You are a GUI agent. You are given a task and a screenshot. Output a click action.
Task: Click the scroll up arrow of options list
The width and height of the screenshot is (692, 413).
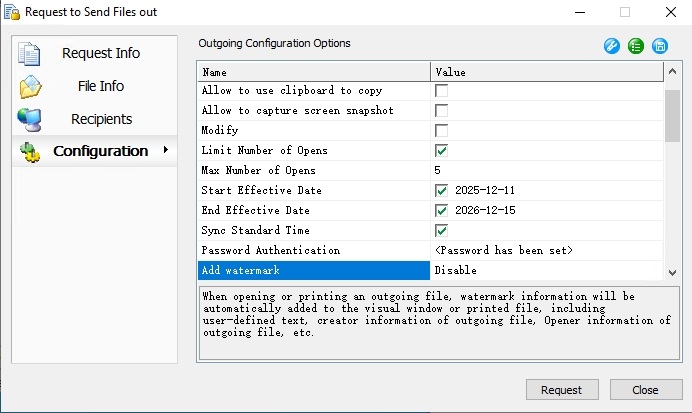(x=672, y=71)
